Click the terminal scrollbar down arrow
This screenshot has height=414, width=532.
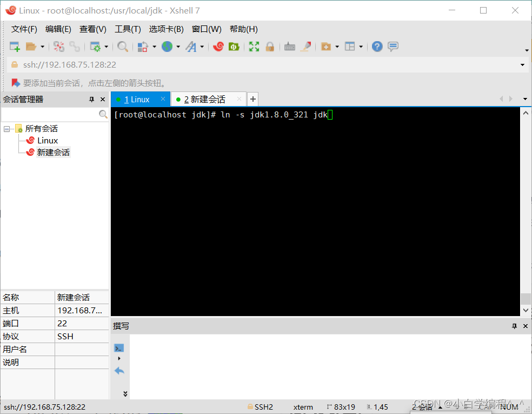click(x=526, y=310)
